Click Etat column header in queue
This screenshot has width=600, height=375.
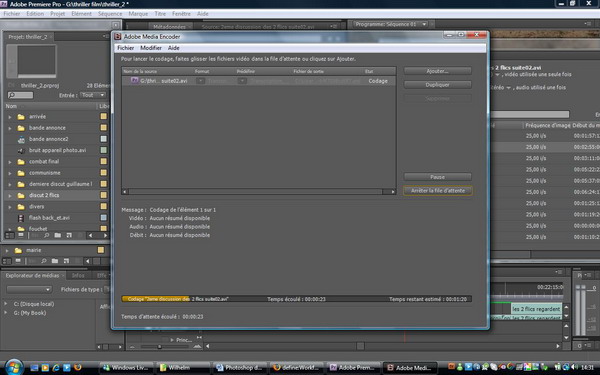coord(369,72)
